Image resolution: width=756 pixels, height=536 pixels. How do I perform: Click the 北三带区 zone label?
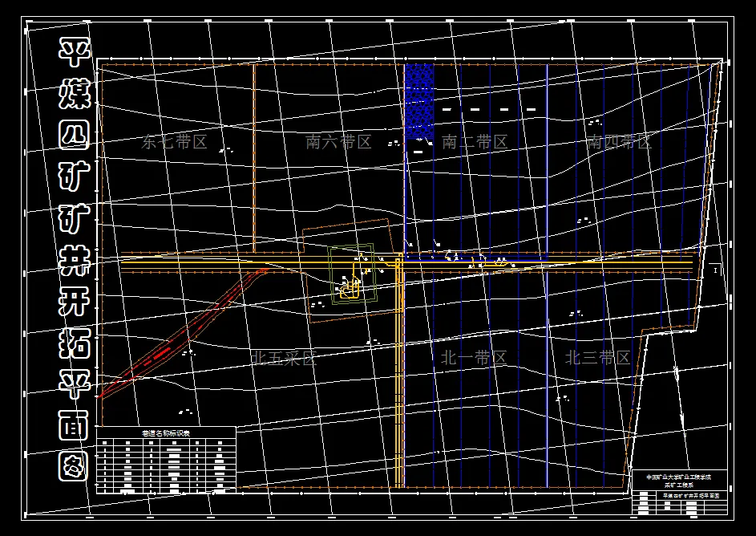598,358
